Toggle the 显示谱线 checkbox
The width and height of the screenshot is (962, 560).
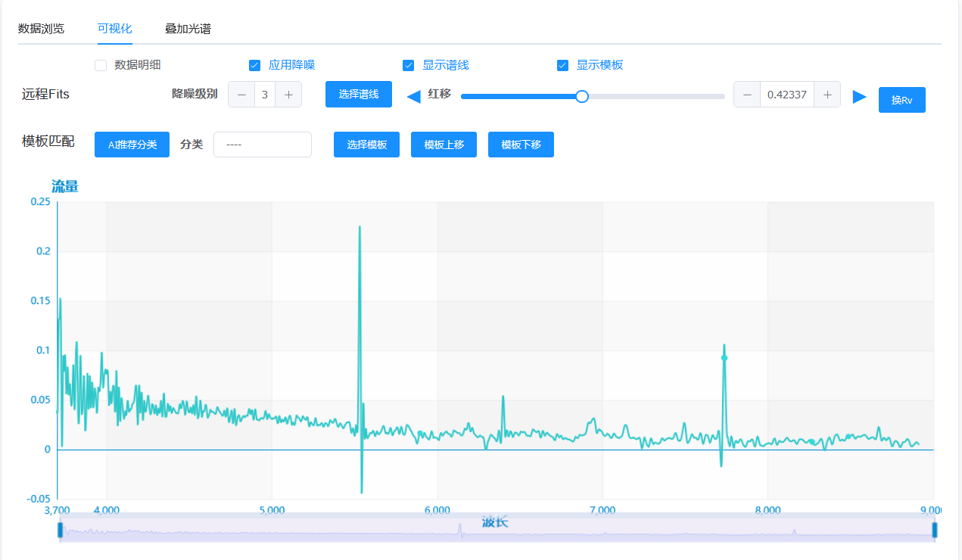pyautogui.click(x=409, y=65)
